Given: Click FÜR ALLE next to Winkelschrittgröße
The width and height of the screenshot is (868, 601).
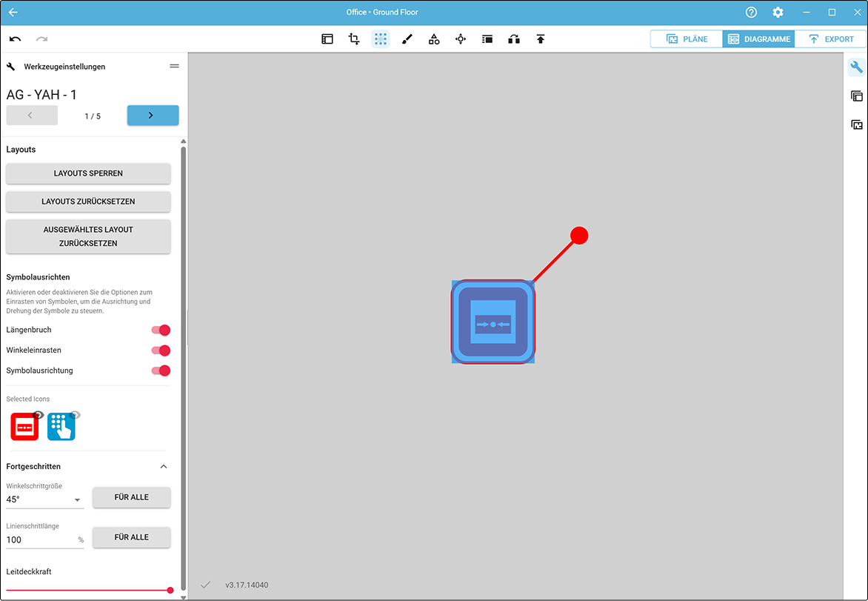Looking at the screenshot, I should pos(131,497).
